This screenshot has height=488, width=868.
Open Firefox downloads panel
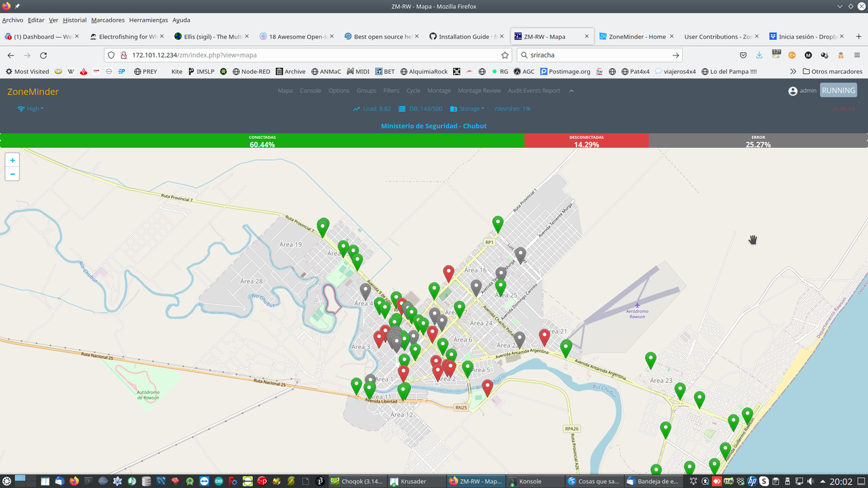point(759,56)
